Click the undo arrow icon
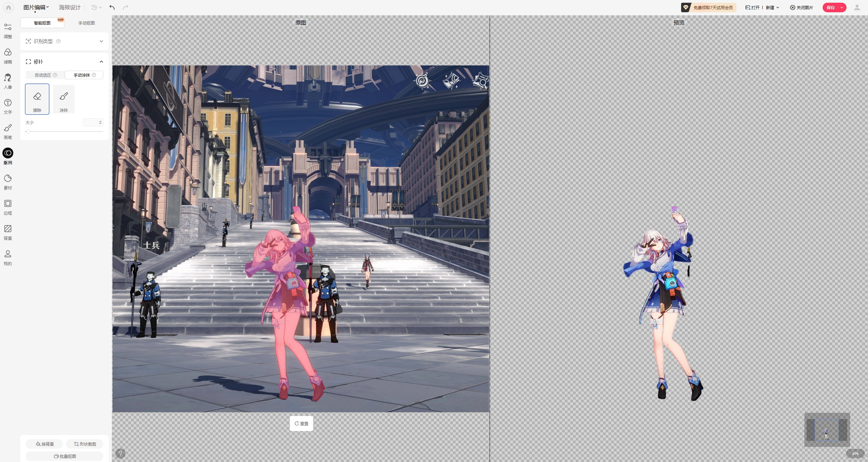 pyautogui.click(x=112, y=7)
